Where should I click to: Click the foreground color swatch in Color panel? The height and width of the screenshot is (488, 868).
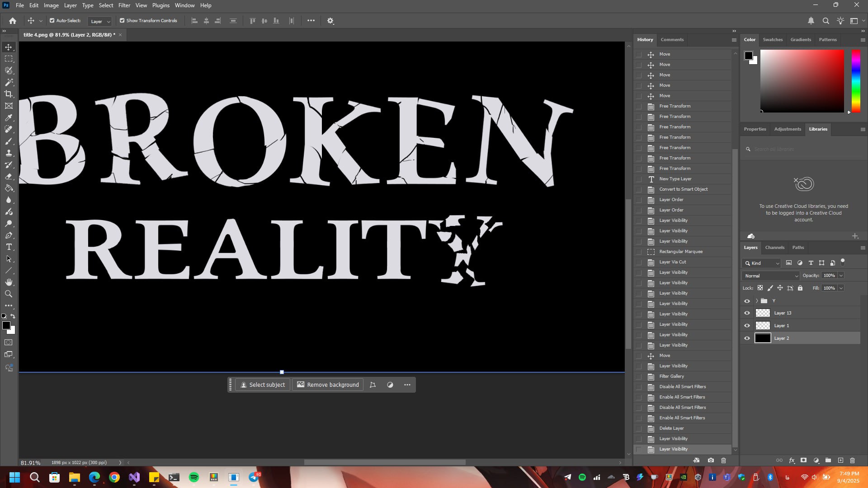[749, 56]
